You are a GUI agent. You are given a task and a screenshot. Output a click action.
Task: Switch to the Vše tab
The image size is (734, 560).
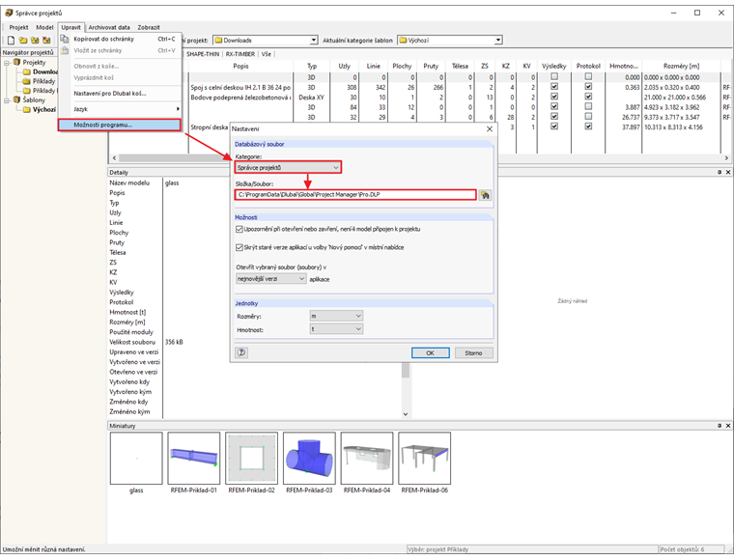[266, 54]
